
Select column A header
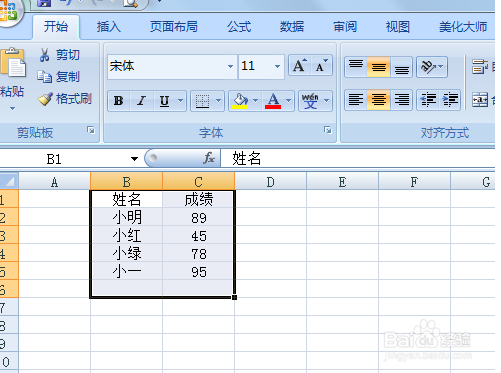click(54, 182)
